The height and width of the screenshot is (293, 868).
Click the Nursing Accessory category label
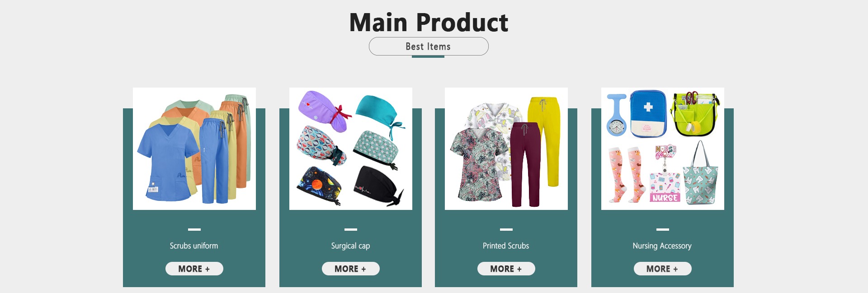point(662,246)
